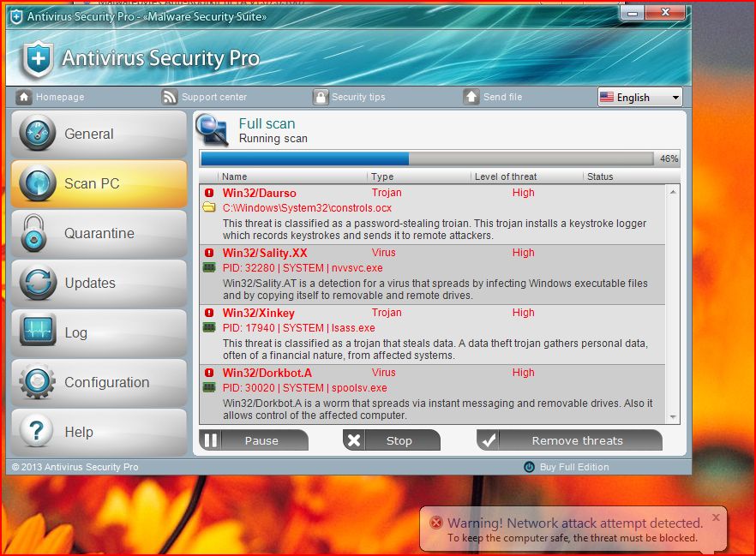Click the Remove threats button

[569, 440]
